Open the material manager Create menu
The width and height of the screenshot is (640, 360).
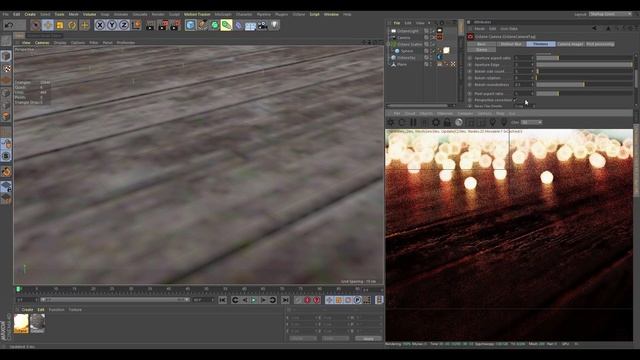(27, 310)
